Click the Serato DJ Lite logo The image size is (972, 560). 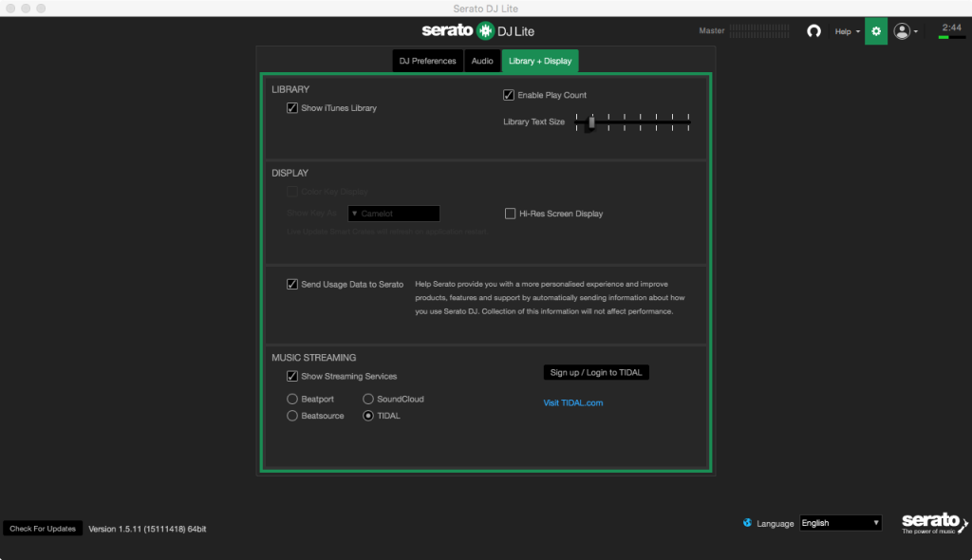pos(478,30)
